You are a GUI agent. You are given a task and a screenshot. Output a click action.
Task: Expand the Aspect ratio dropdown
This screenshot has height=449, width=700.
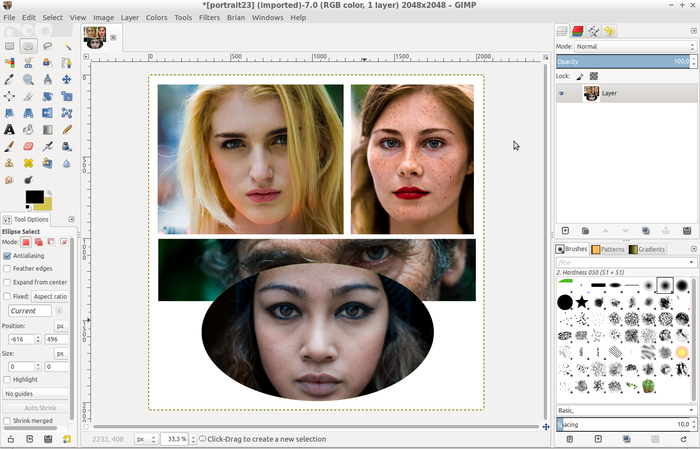click(x=51, y=297)
